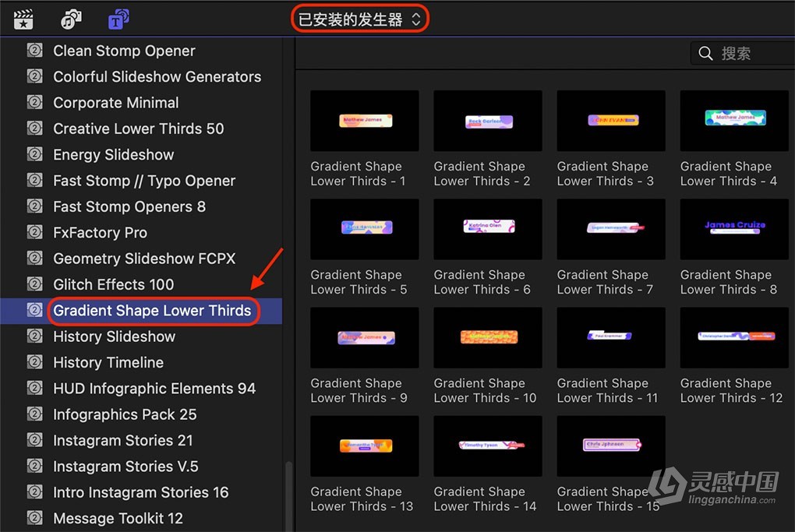This screenshot has width=795, height=532.
Task: Open History Slideshow category
Action: pyautogui.click(x=115, y=336)
